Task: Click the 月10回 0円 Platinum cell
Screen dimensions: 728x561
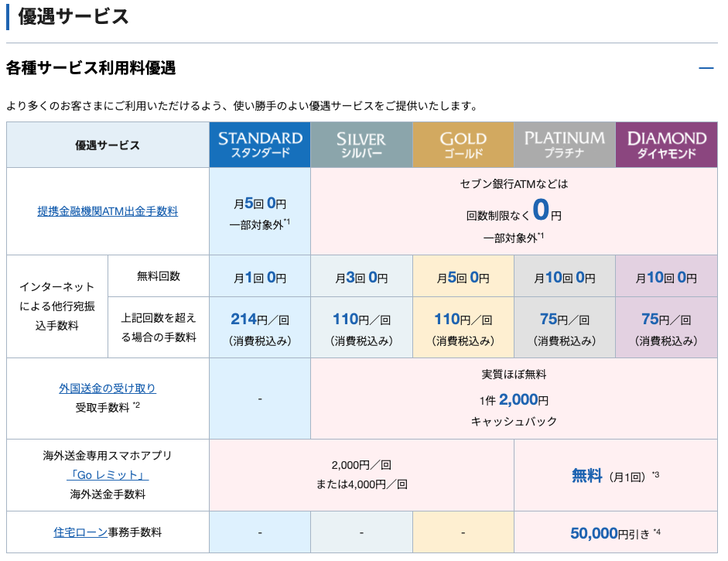Action: [565, 277]
